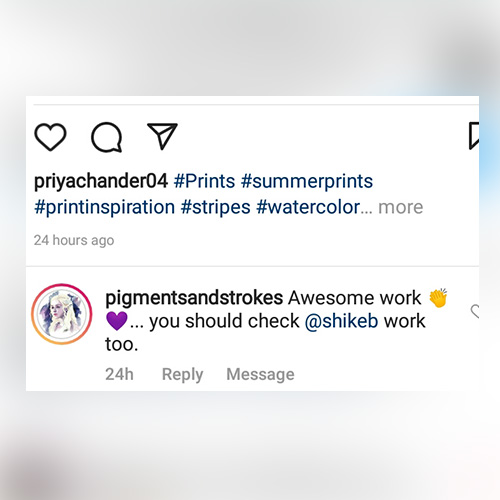Like the pigmentsandstrokes comment heart
The height and width of the screenshot is (500, 500).
coord(475,311)
